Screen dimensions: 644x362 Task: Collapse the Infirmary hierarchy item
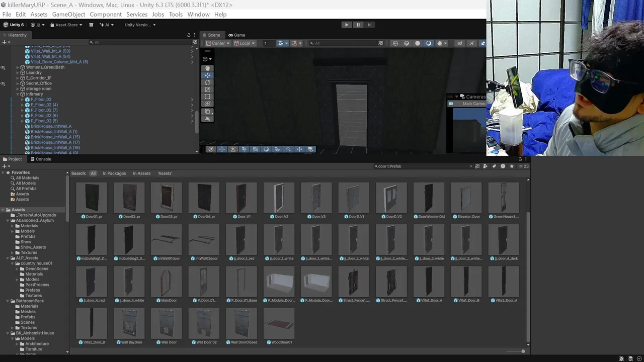18,94
